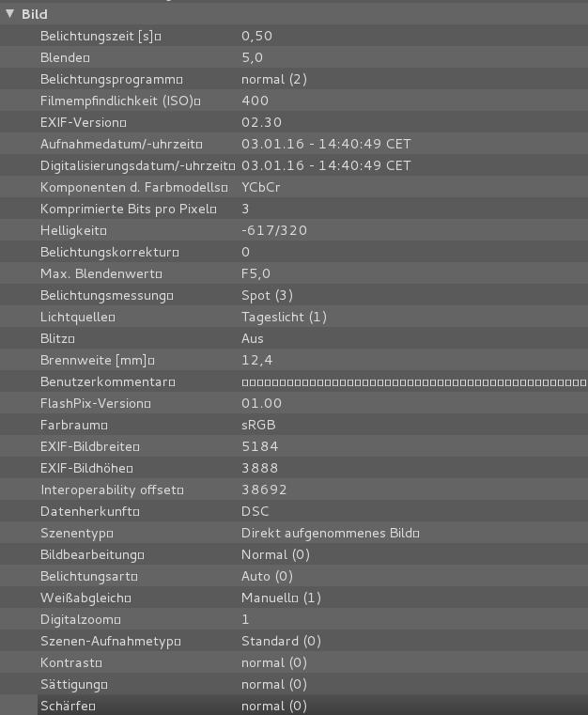
Task: Select the Helligkeit value -617/320
Action: pos(273,230)
